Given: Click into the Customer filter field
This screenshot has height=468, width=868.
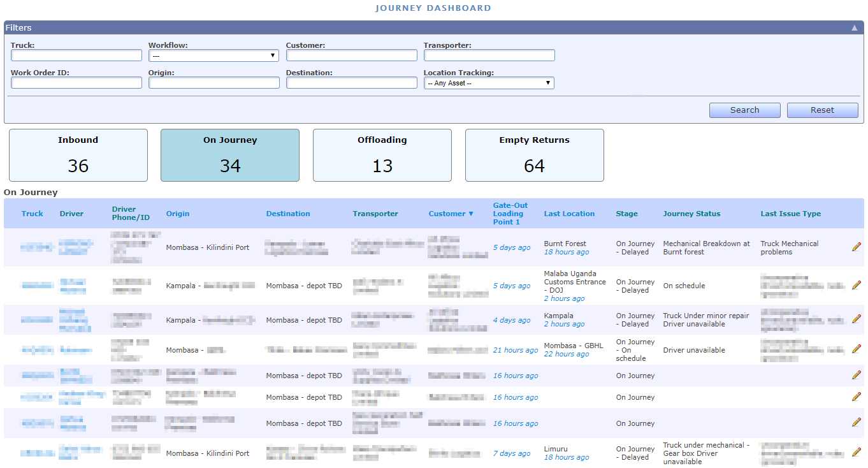Looking at the screenshot, I should point(351,55).
